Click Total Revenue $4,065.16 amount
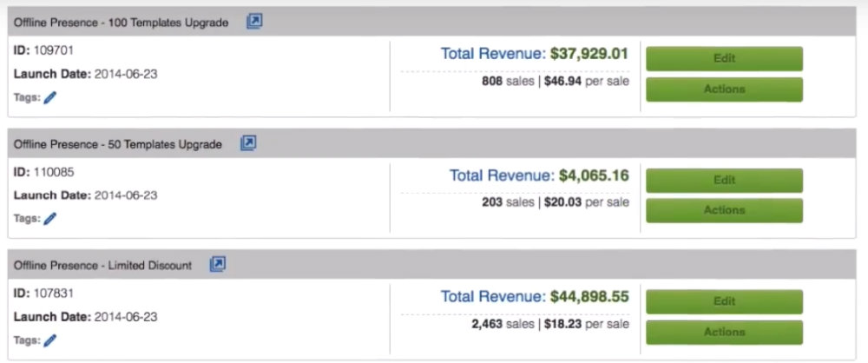 coord(593,175)
